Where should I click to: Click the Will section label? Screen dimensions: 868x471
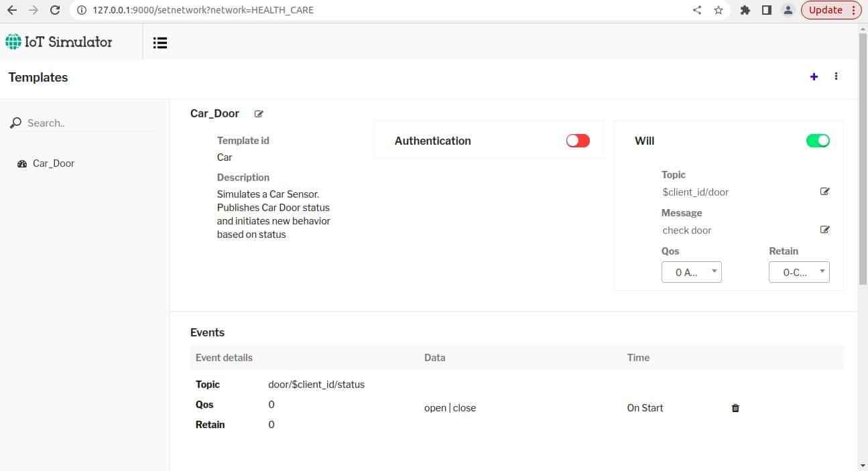coord(645,141)
